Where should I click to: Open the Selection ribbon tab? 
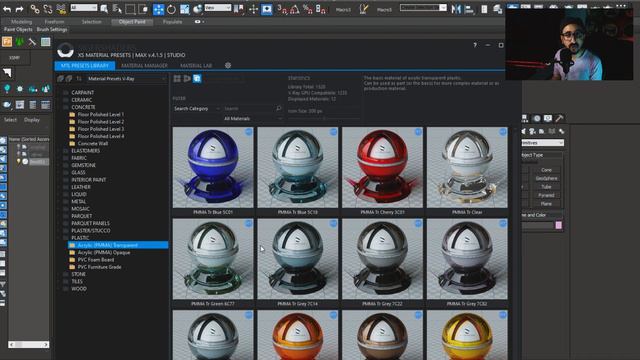(91, 22)
